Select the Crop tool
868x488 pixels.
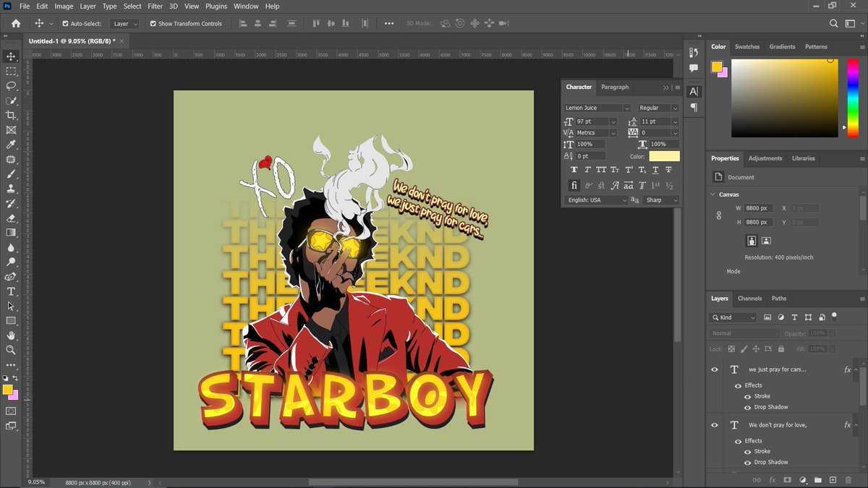point(11,115)
